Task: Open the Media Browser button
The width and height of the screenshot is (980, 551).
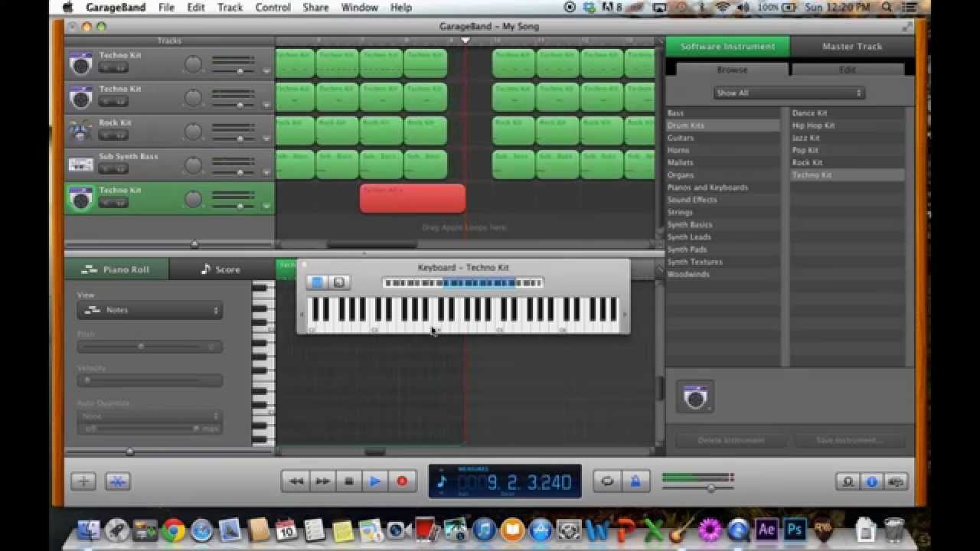Action: click(x=896, y=481)
